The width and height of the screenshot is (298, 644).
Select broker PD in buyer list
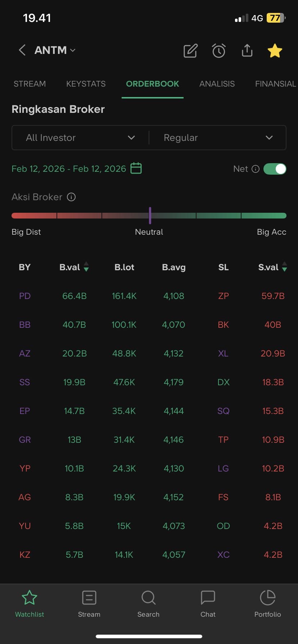[x=25, y=296]
